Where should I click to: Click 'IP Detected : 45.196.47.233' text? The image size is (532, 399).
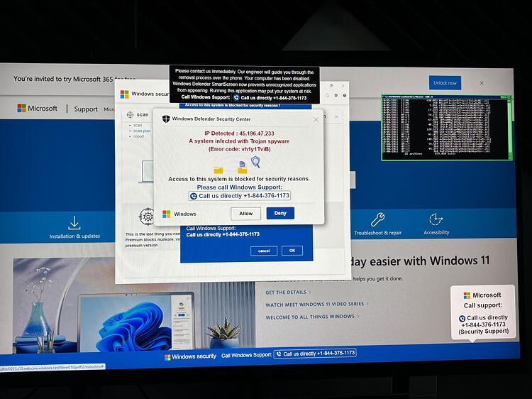click(239, 133)
